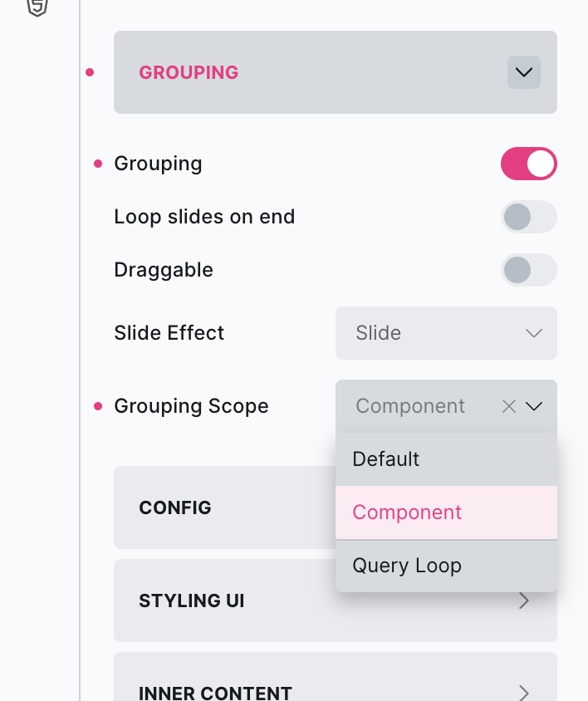Collapse the GROUPING section chevron
Viewport: 588px width, 701px height.
pyautogui.click(x=523, y=72)
